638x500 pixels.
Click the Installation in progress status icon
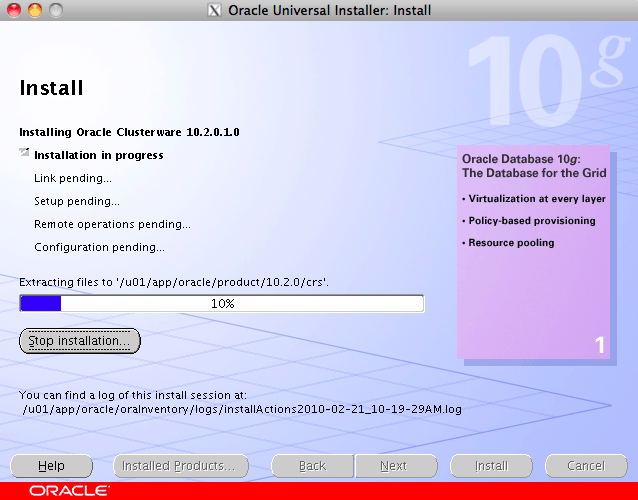(24, 154)
